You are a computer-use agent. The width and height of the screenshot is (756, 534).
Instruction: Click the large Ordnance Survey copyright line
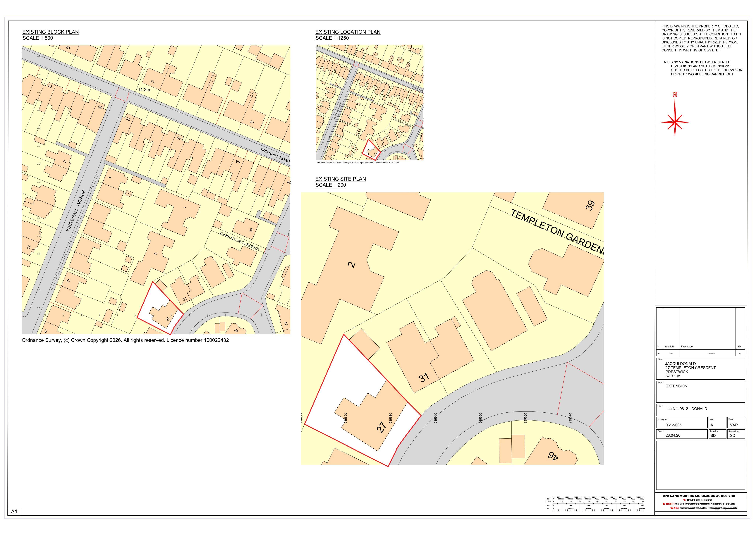pyautogui.click(x=125, y=340)
